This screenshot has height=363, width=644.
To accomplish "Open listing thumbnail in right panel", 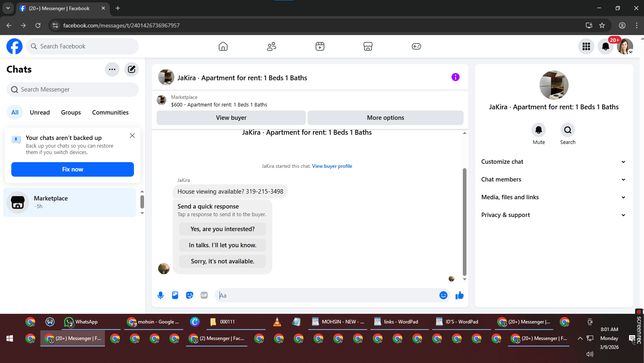I will (554, 85).
